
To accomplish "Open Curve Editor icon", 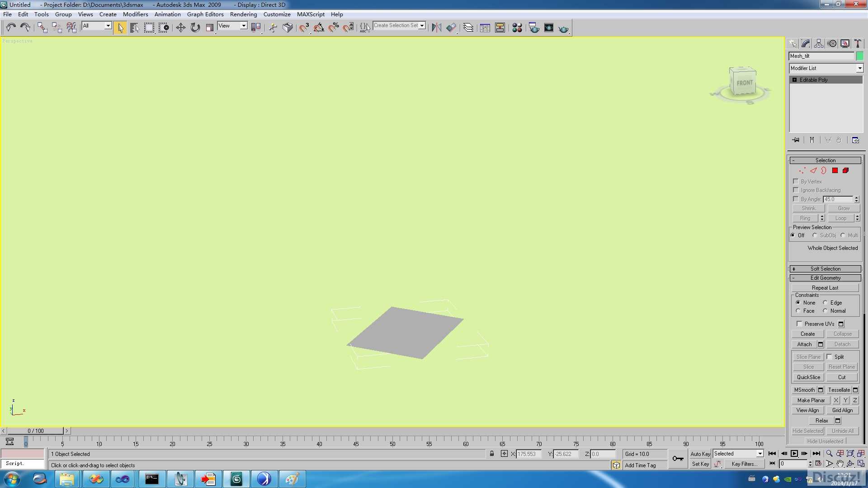I will [x=485, y=28].
